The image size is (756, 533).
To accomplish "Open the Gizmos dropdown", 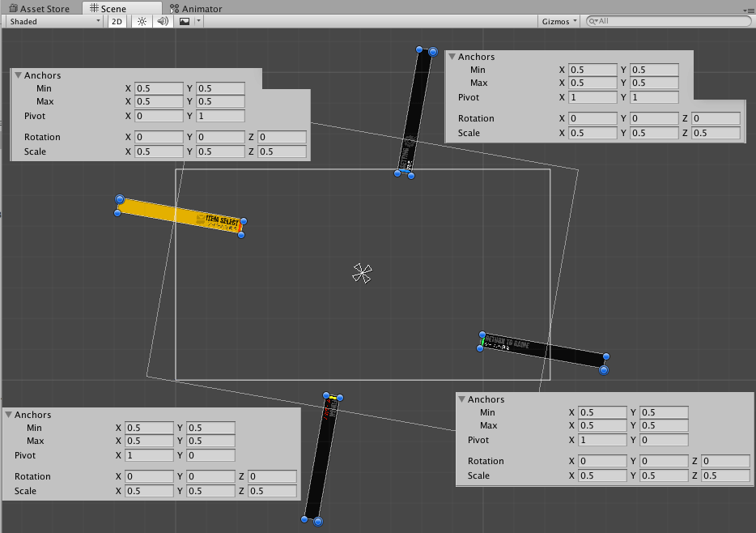I will coord(559,21).
